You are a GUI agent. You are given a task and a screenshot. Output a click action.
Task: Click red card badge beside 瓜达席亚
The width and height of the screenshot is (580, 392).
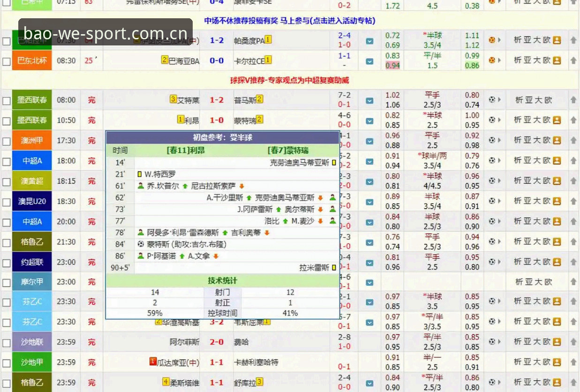(x=152, y=361)
